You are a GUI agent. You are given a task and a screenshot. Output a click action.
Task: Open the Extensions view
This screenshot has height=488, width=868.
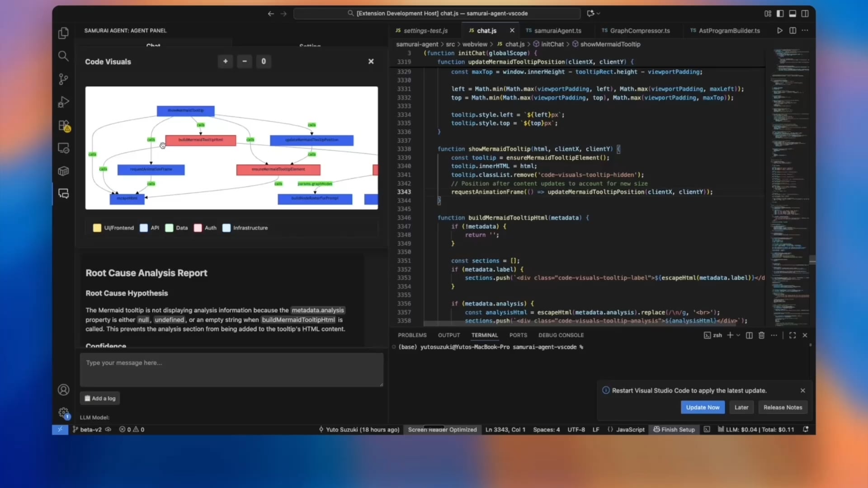pos(63,126)
